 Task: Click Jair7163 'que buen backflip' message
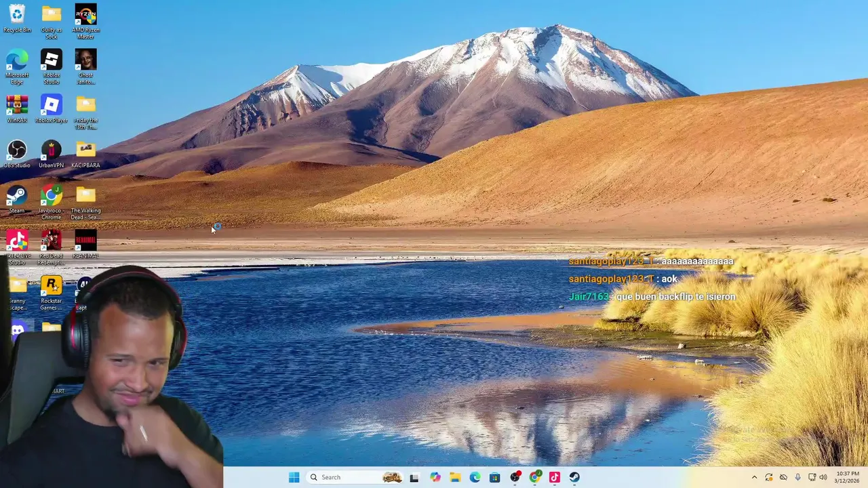pos(652,297)
